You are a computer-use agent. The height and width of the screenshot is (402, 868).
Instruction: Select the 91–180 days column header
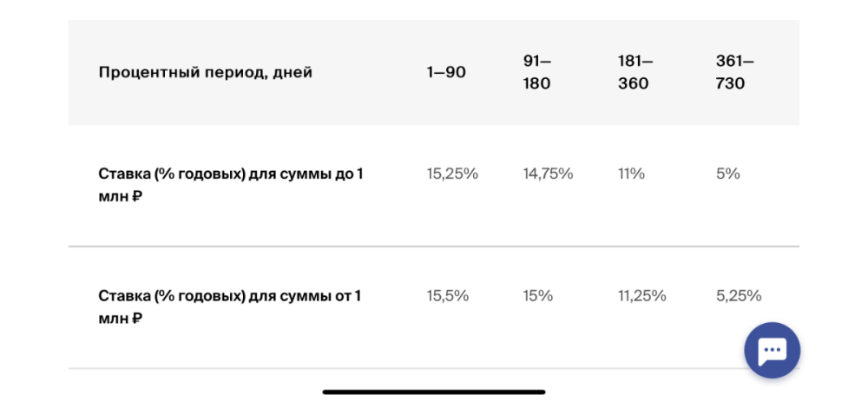pos(537,73)
